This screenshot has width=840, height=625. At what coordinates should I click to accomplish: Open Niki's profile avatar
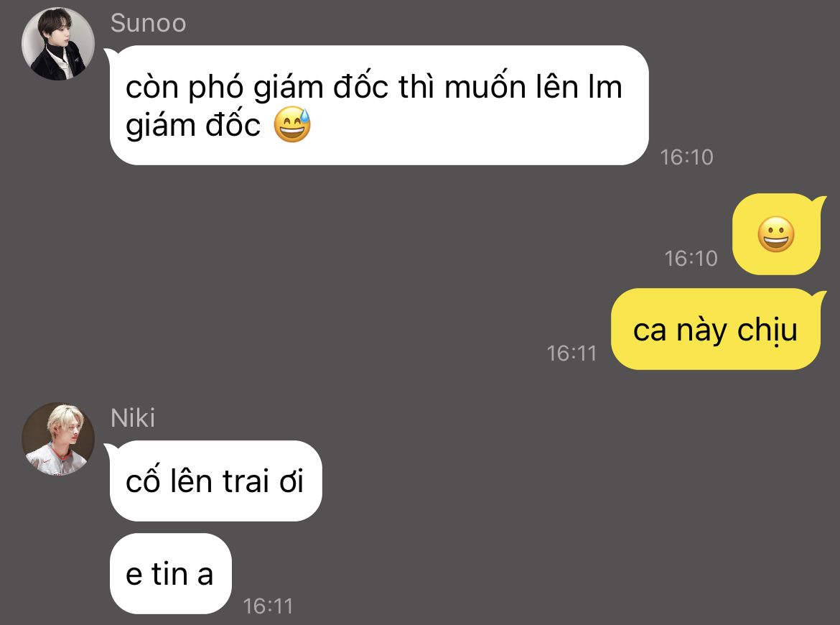[x=58, y=439]
